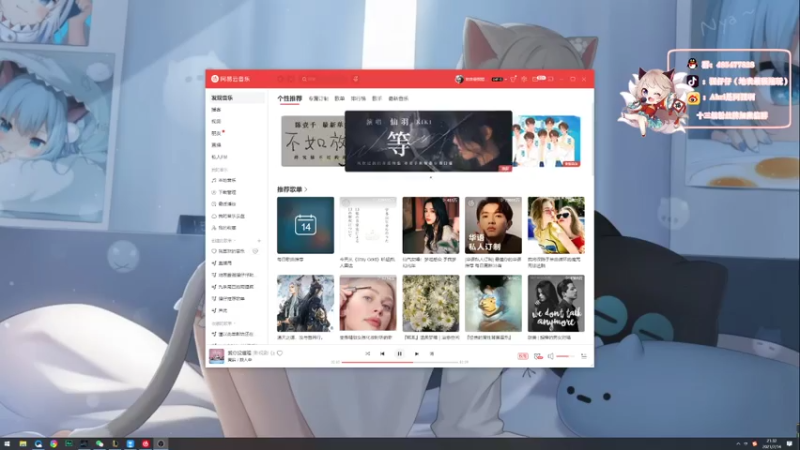The image size is (800, 450).
Task: Open the listen-to-identify microphone icon
Action: [356, 79]
